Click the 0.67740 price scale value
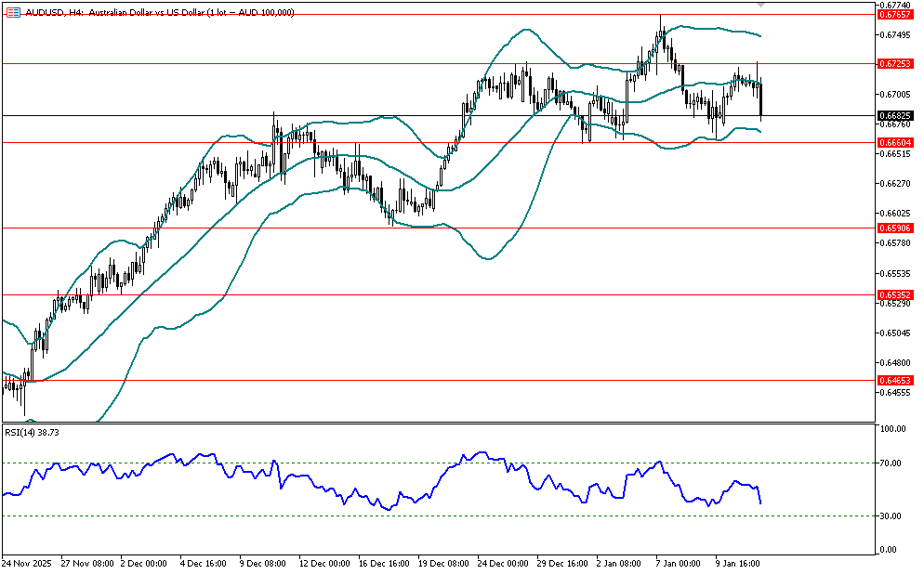Viewport: 924px width, 574px height. [892, 5]
